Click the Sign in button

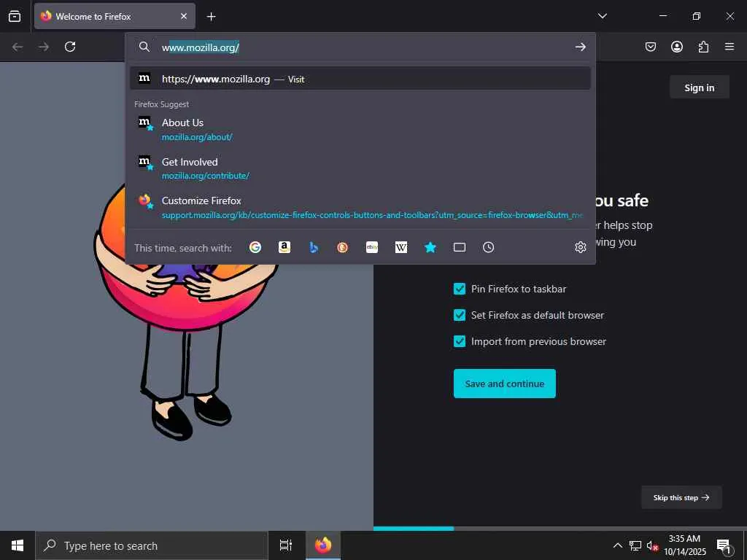click(x=700, y=87)
